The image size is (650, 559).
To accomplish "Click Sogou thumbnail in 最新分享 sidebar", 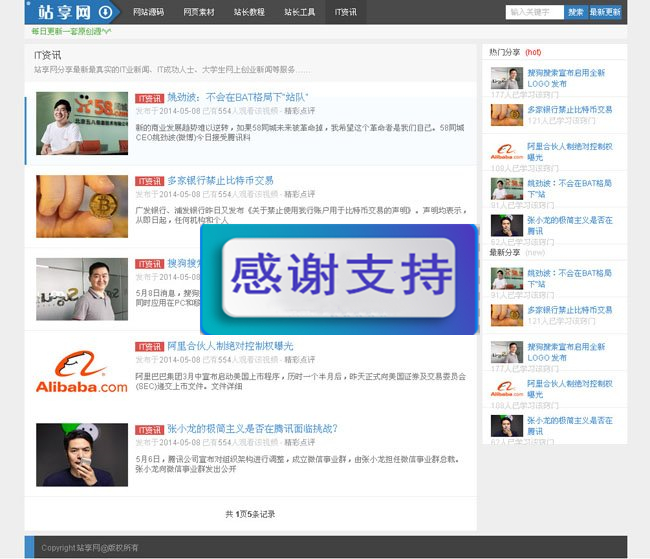I will pos(507,352).
